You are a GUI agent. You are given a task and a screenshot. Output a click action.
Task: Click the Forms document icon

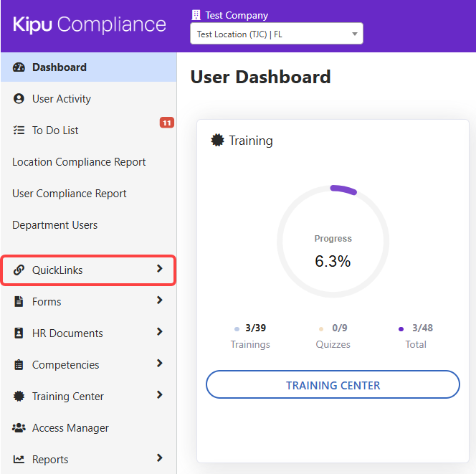[19, 302]
